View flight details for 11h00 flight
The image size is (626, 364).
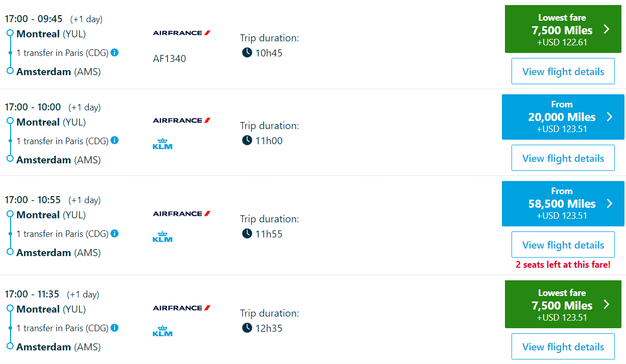pyautogui.click(x=563, y=158)
